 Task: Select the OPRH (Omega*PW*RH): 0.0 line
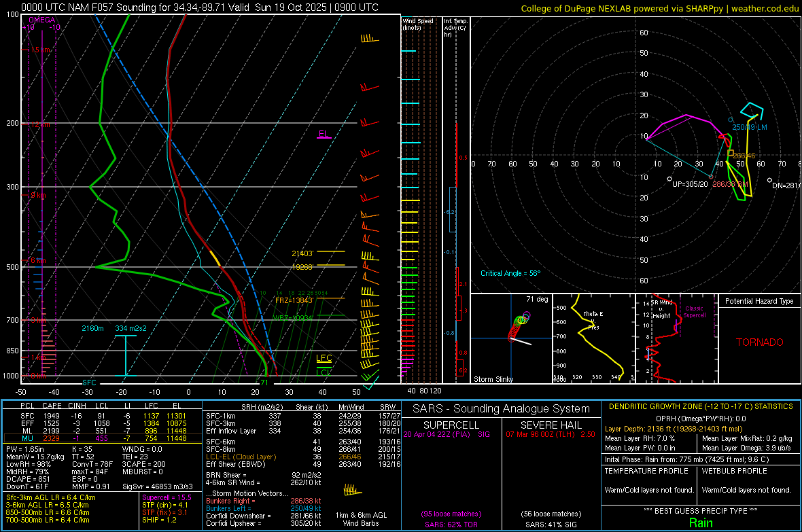(701, 419)
